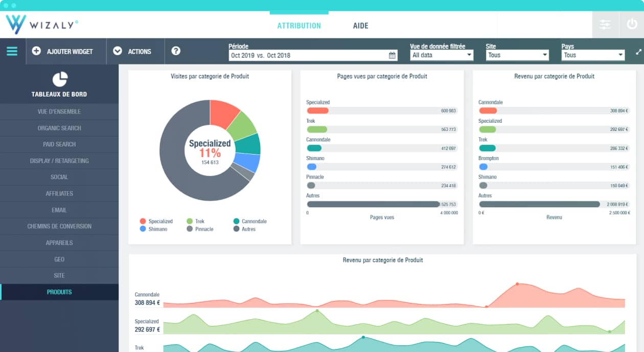Click the Wizaly logo
The width and height of the screenshot is (644, 352).
click(x=41, y=25)
